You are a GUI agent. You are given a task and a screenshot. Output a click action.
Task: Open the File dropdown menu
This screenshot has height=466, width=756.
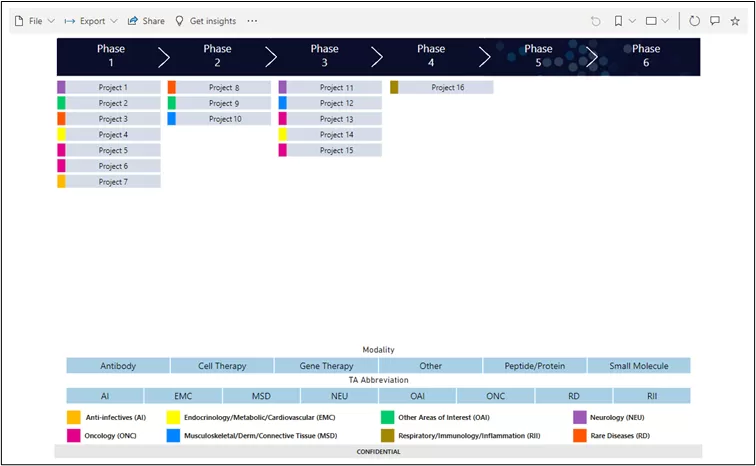[x=35, y=21]
